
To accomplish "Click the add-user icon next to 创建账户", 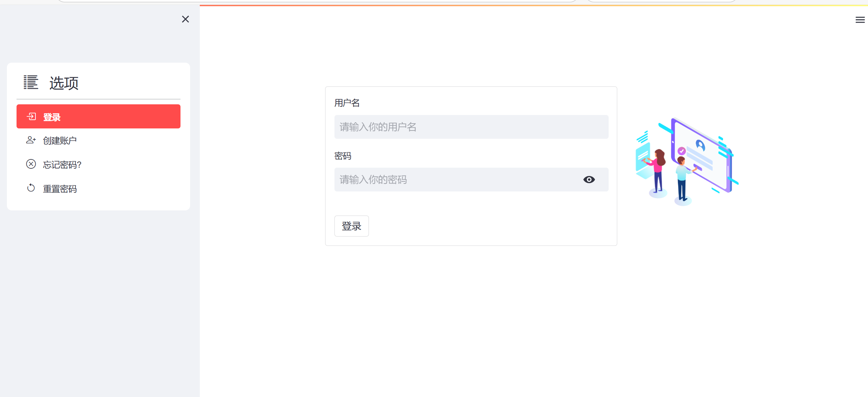I will click(31, 140).
